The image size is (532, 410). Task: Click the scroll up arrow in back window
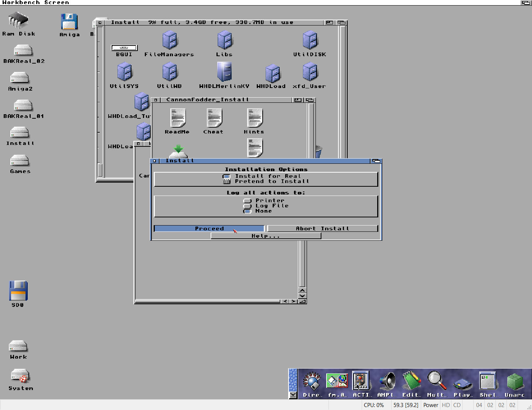302,290
